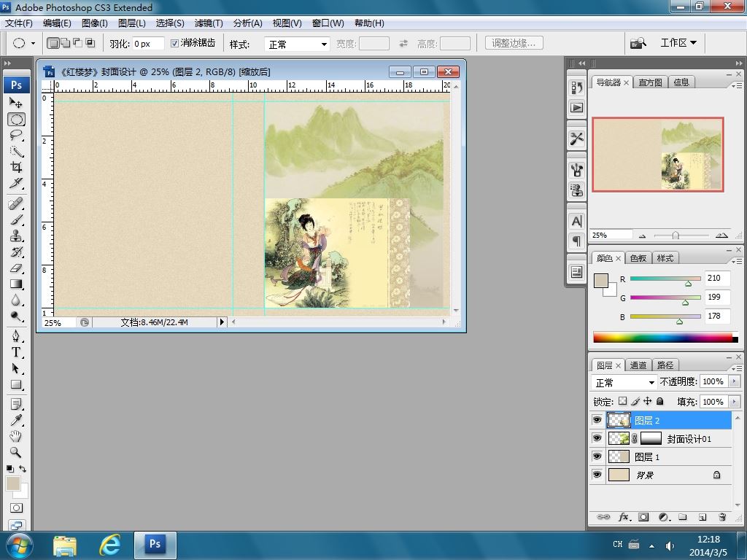
Task: Add a layer mask to current layer
Action: click(x=643, y=517)
